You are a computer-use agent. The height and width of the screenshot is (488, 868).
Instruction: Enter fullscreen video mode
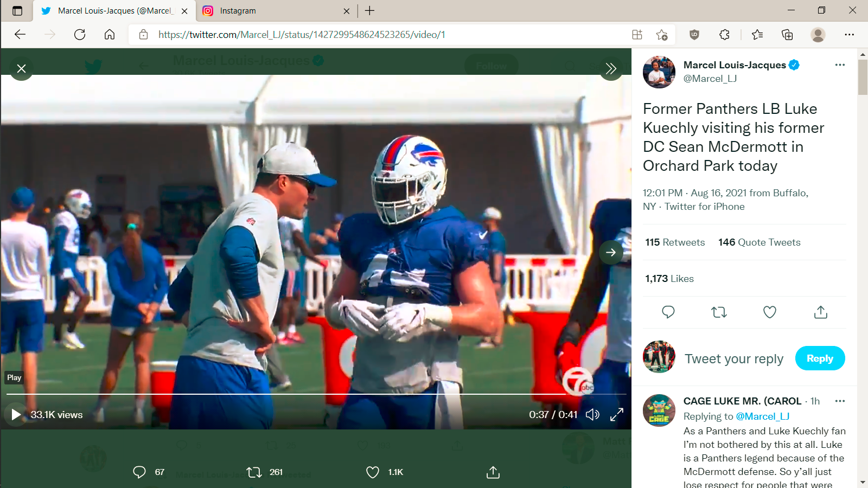[x=617, y=415]
